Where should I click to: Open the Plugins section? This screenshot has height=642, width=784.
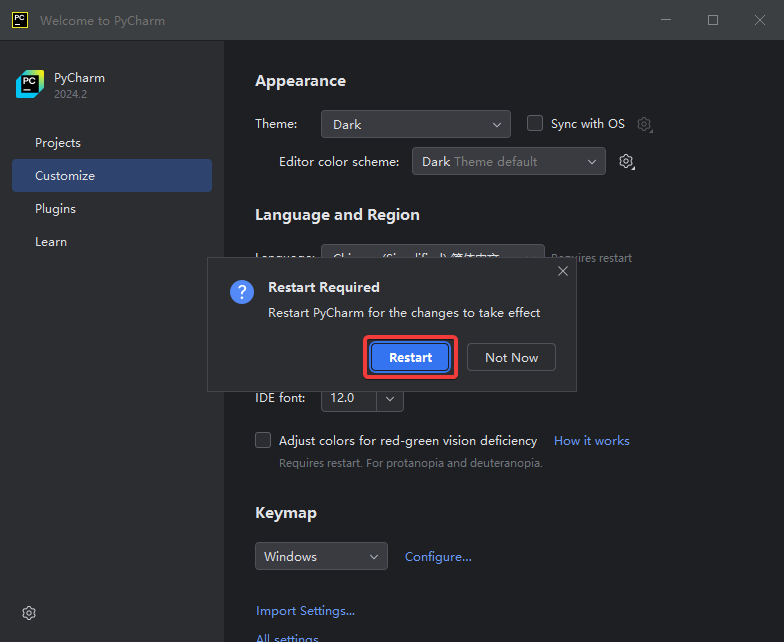pyautogui.click(x=55, y=209)
